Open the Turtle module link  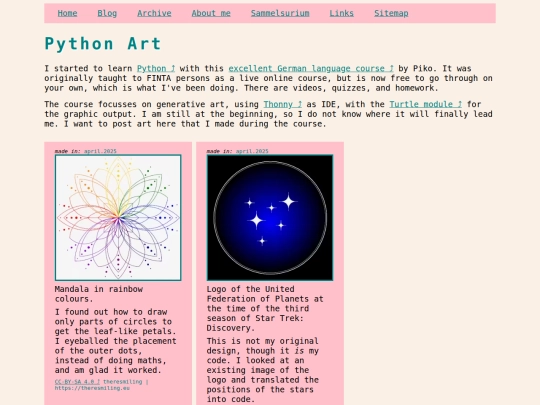point(426,104)
